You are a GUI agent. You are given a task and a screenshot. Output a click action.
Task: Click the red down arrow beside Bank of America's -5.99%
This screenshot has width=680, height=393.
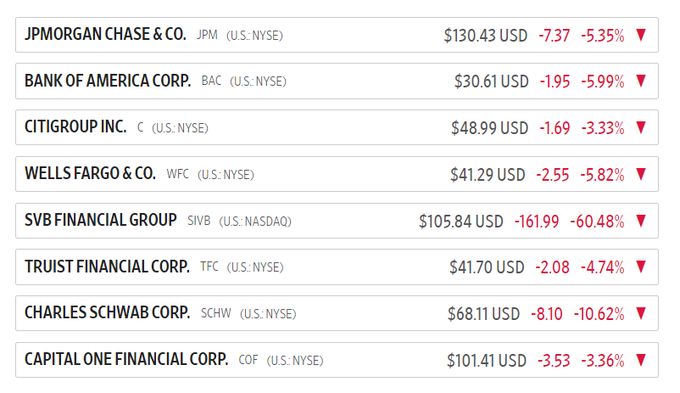coord(641,81)
